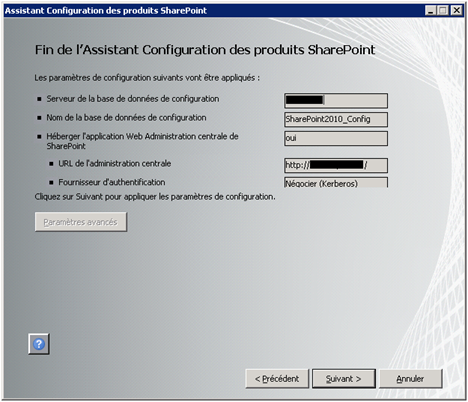The height and width of the screenshot is (402, 468).
Task: Go back with the Précédent button
Action: pyautogui.click(x=277, y=379)
